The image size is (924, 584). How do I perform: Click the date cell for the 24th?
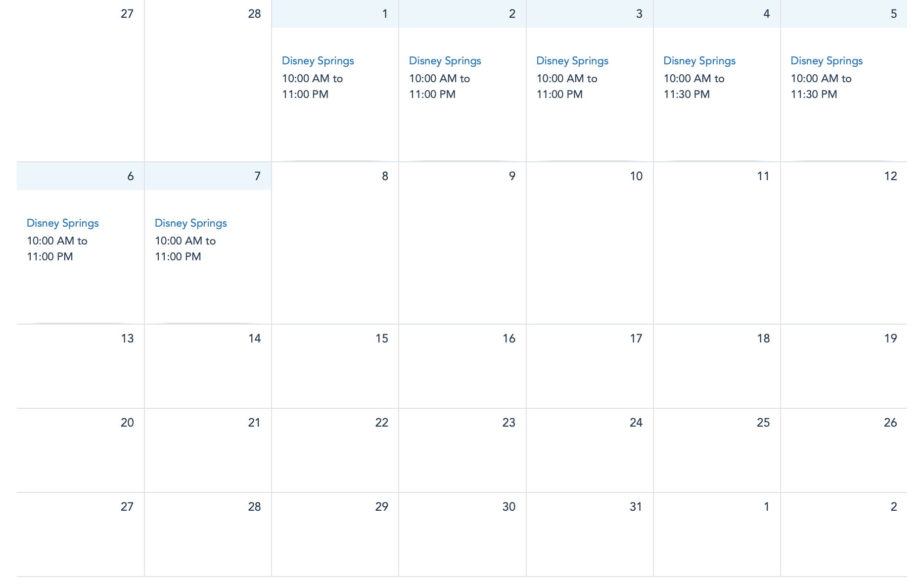pos(590,450)
